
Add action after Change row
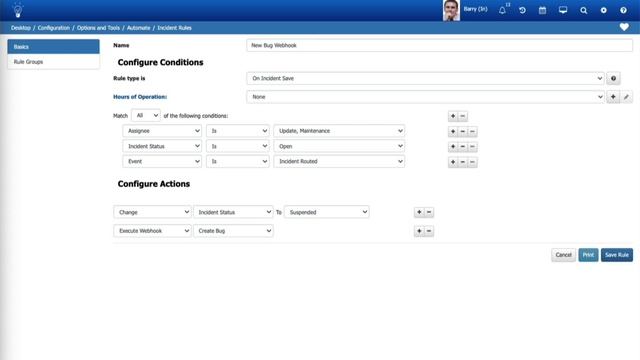[419, 212]
